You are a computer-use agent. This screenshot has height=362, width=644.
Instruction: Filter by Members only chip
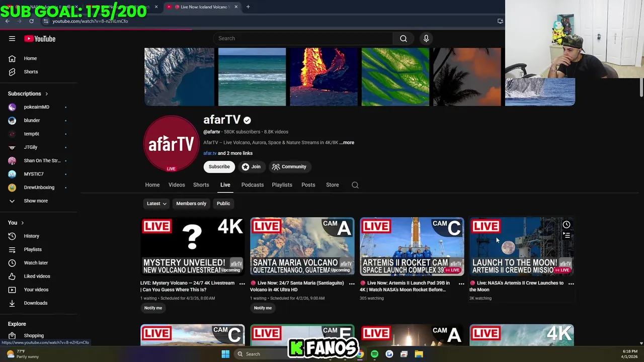tap(191, 204)
